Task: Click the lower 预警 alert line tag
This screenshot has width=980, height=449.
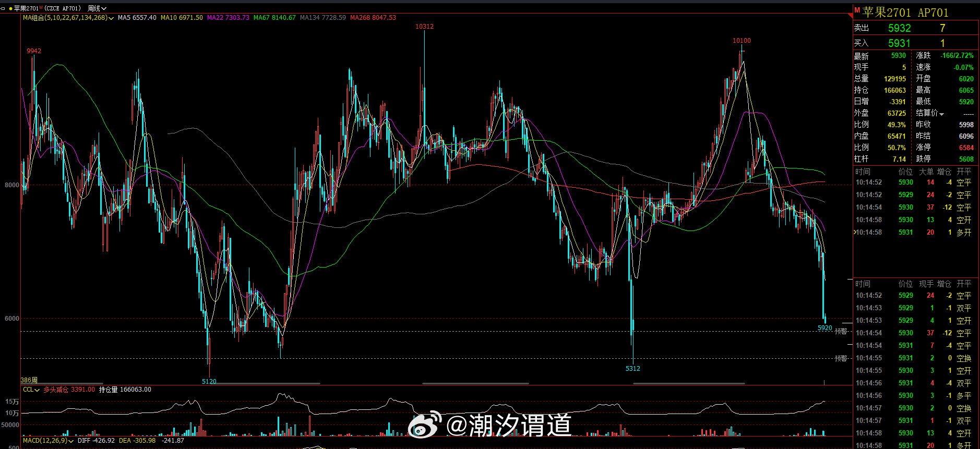Action: 841,358
